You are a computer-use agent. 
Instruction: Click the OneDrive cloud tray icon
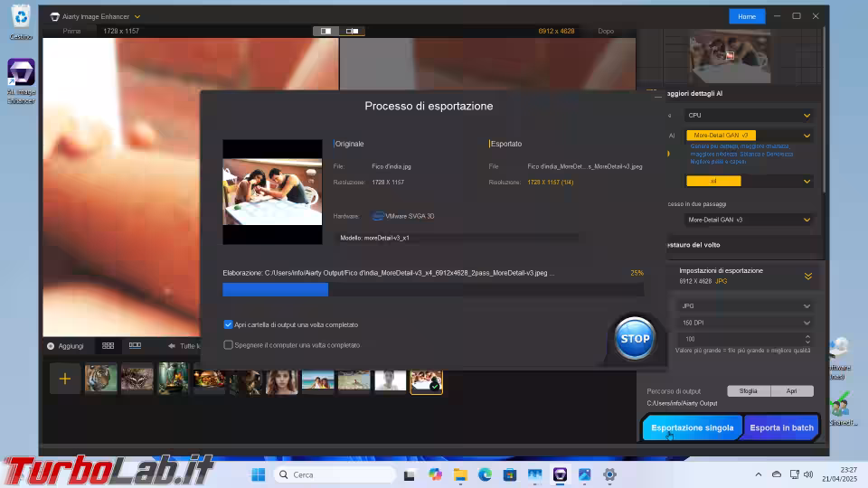tap(777, 474)
